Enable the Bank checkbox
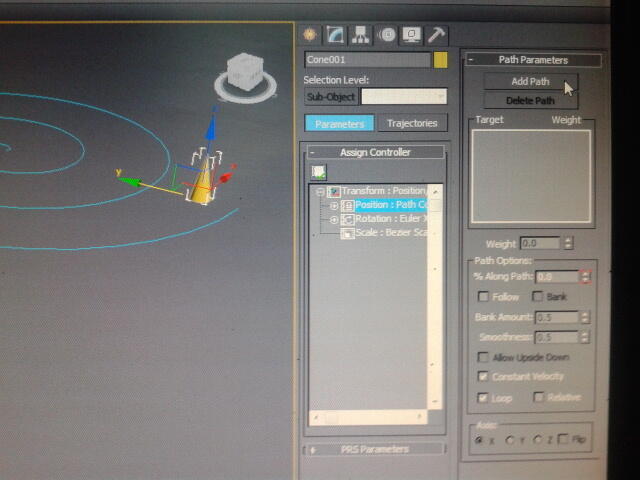 tap(538, 297)
